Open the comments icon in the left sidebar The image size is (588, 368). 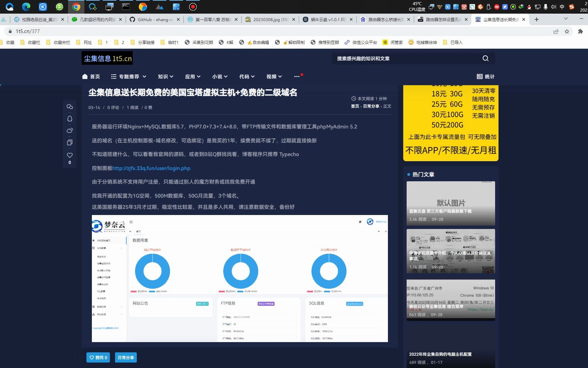70,107
